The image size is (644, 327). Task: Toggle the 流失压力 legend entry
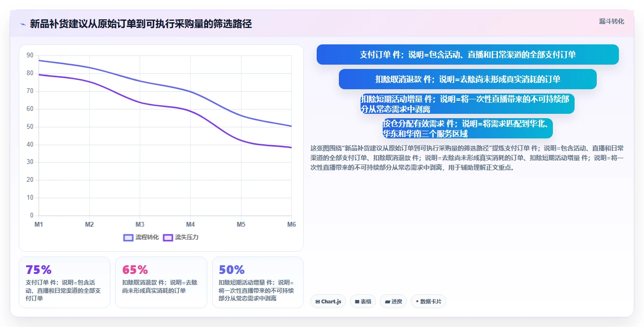click(181, 237)
